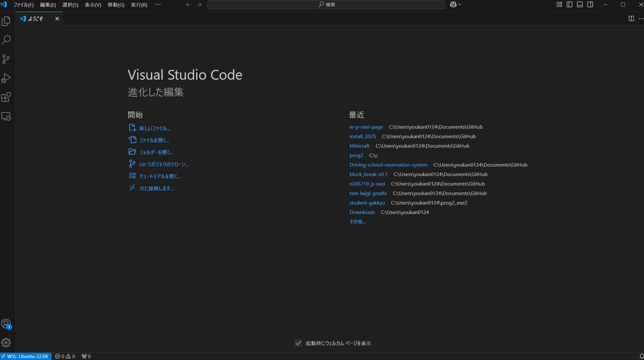644x360 pixels.
Task: Open the editor More Actions ellipsis
Action: 641,19
